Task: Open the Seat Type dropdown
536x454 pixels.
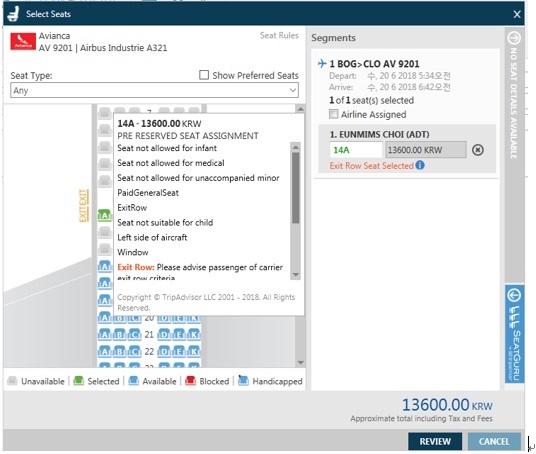Action: point(154,91)
